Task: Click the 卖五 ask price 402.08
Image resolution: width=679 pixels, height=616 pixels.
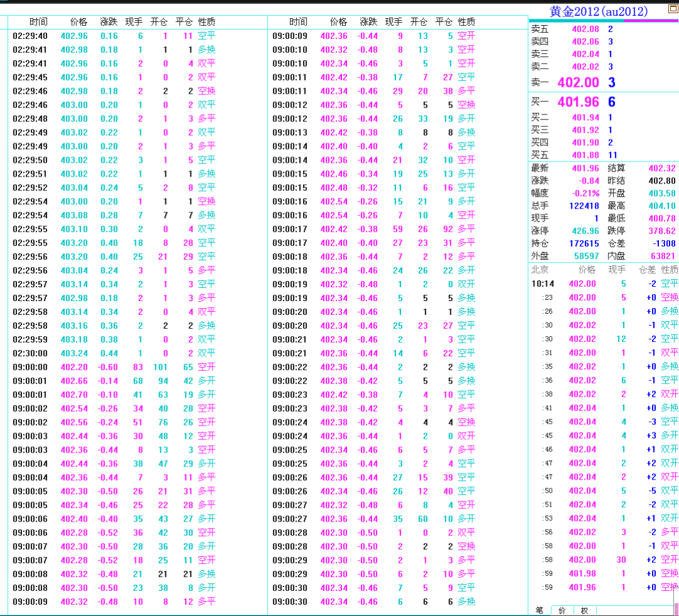Action: 585,29
